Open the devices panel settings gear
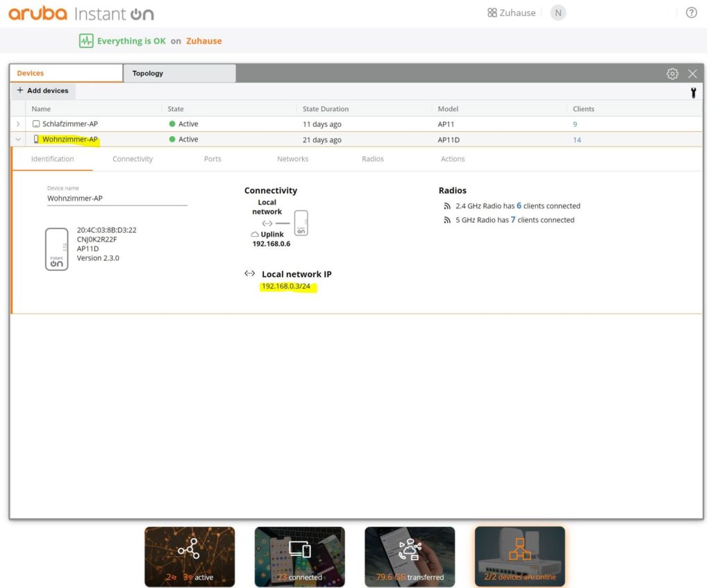This screenshot has width=711, height=588. click(672, 74)
